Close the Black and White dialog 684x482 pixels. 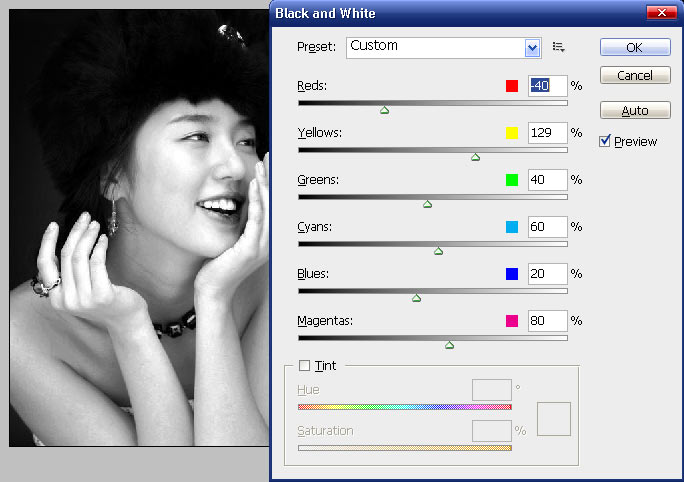click(x=661, y=13)
